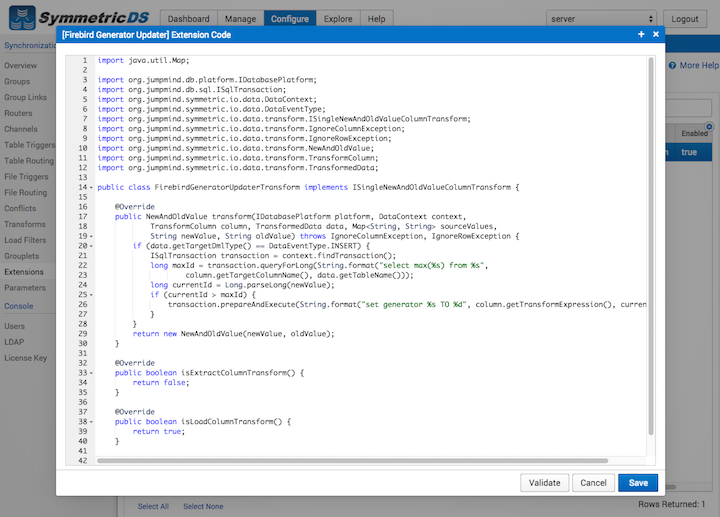Click 'FirebirdGeneratorUpdaterTransform' class name in code
Viewport: 720px width, 517px height.
click(227, 187)
